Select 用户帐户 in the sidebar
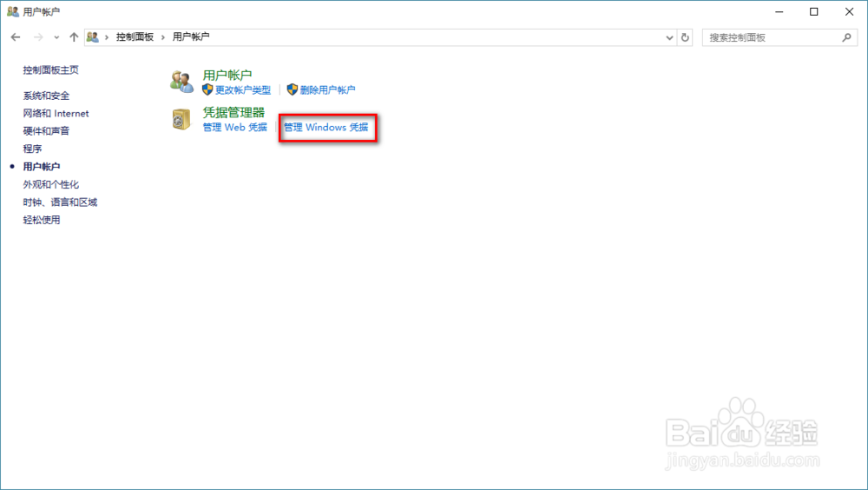The width and height of the screenshot is (868, 490). 42,166
